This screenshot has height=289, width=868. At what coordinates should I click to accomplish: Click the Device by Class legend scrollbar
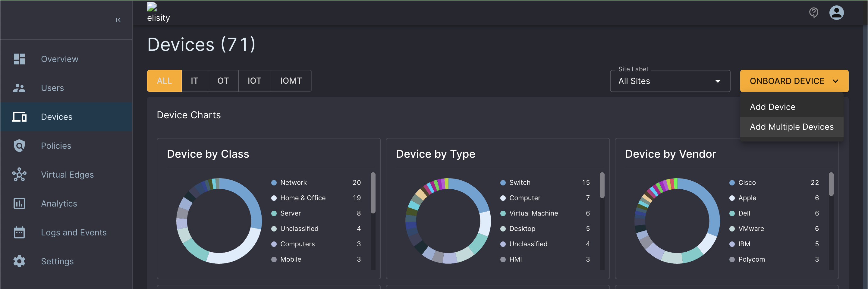tap(373, 193)
